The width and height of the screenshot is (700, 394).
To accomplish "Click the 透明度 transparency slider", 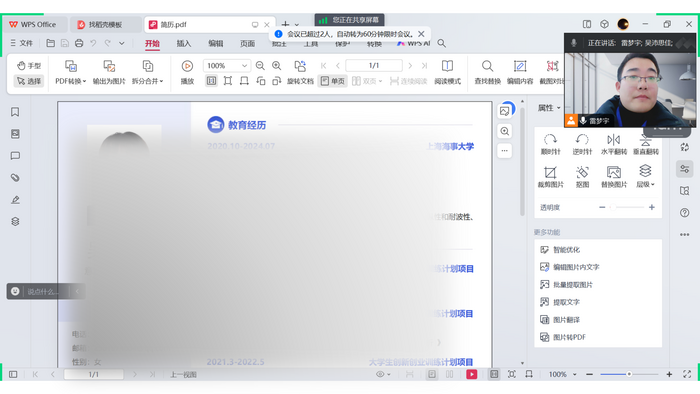I will click(627, 207).
